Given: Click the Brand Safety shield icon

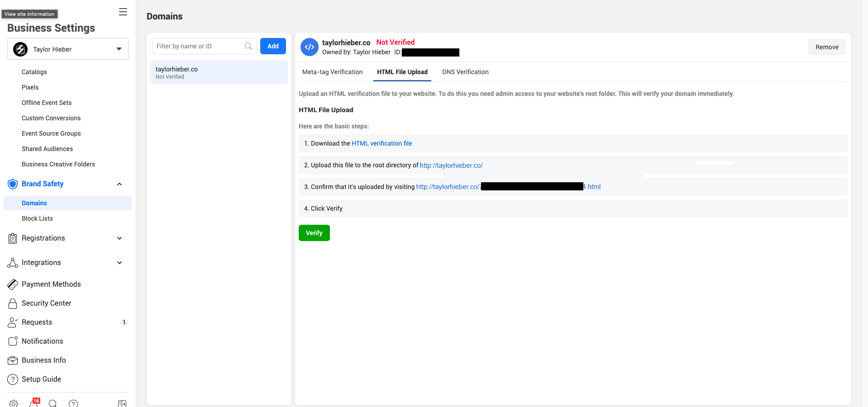Looking at the screenshot, I should point(13,184).
